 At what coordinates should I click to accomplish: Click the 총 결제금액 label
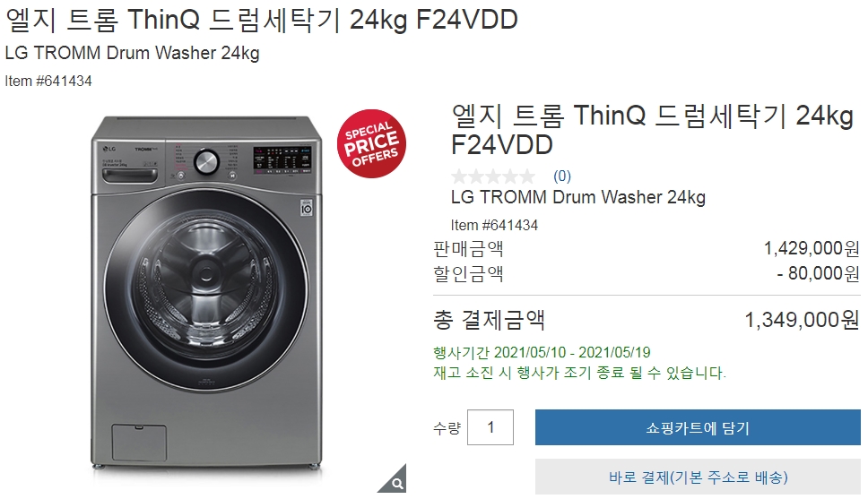click(489, 320)
